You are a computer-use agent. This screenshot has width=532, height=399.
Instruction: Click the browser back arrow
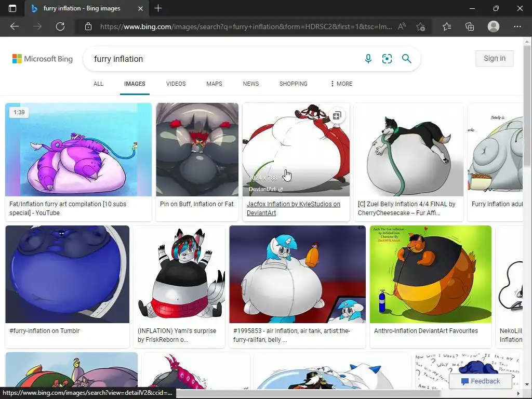click(x=15, y=26)
